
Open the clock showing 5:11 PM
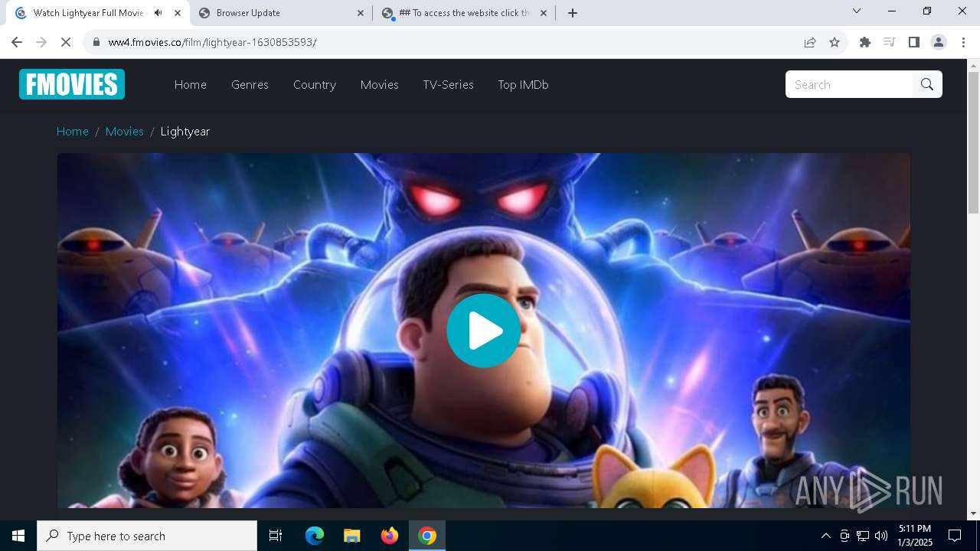click(915, 536)
